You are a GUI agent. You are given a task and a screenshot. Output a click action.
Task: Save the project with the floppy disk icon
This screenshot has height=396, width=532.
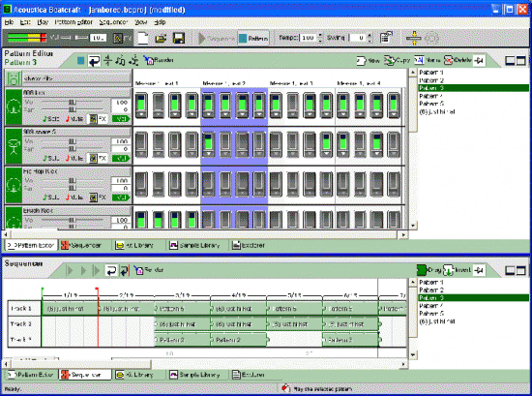(179, 38)
